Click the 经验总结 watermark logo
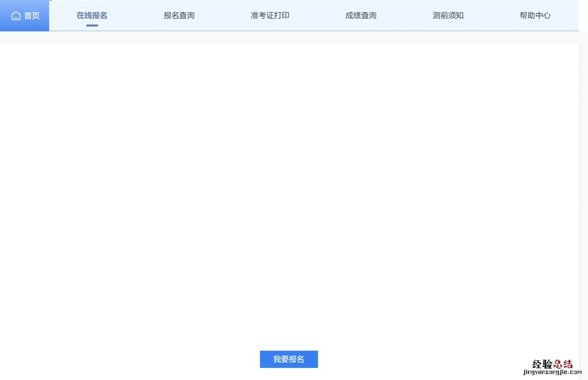The image size is (588, 380). coord(552,364)
